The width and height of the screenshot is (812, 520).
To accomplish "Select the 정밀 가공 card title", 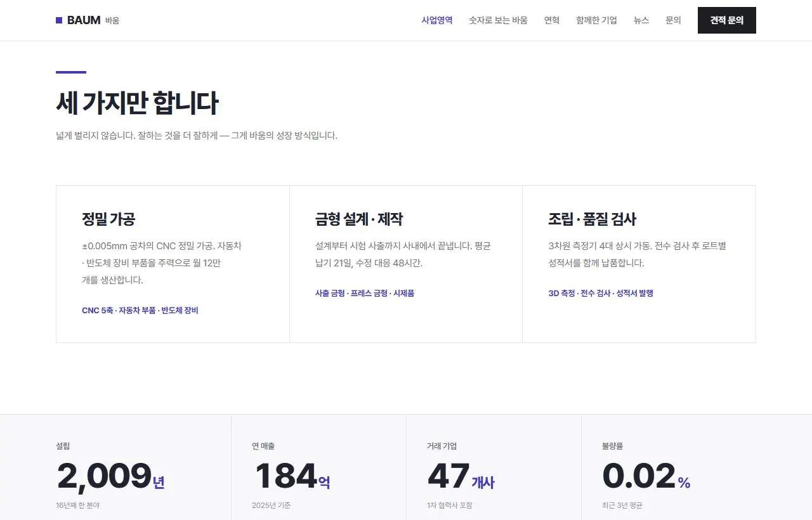I will (x=108, y=219).
